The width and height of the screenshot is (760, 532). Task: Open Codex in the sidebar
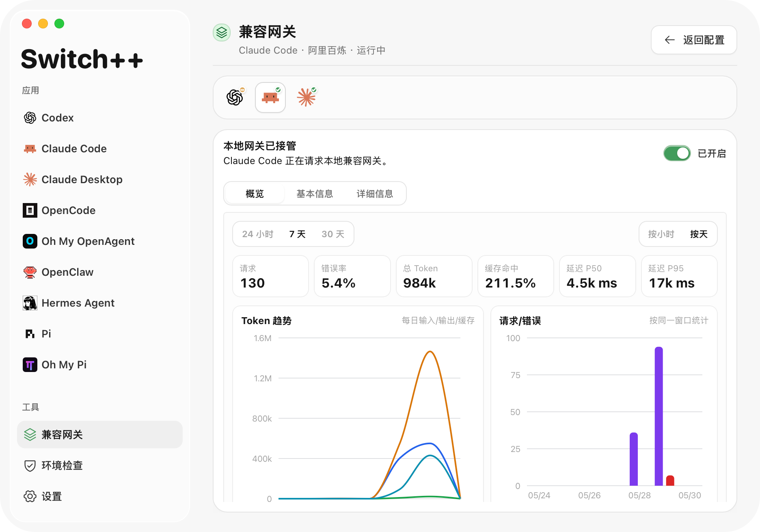pyautogui.click(x=99, y=118)
